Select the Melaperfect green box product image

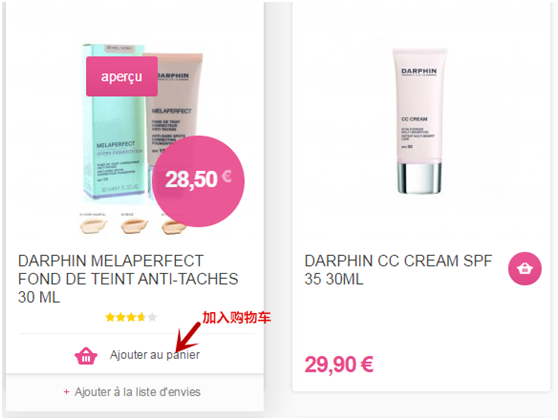pos(113,123)
